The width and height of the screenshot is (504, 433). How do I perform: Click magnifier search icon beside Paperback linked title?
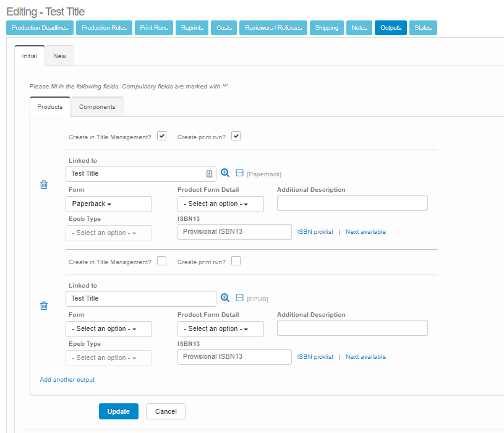click(225, 173)
